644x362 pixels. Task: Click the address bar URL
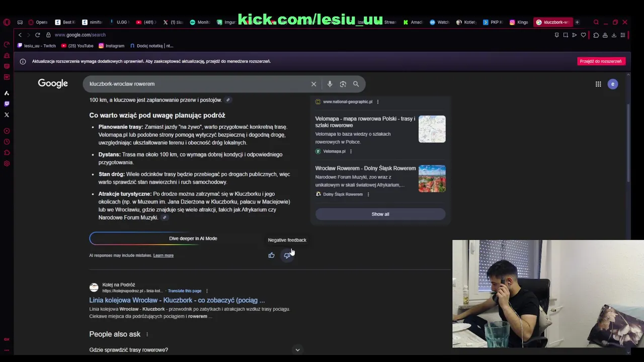click(80, 35)
